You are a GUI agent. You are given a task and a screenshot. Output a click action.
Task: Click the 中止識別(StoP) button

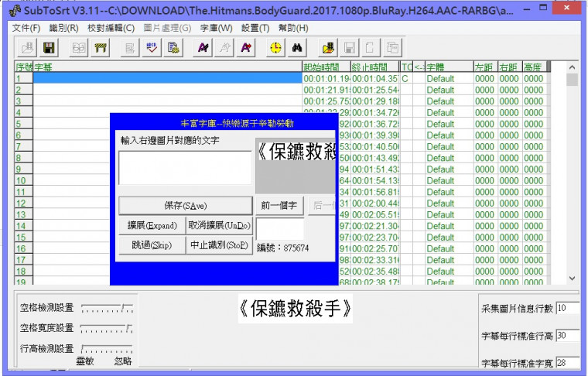(219, 245)
